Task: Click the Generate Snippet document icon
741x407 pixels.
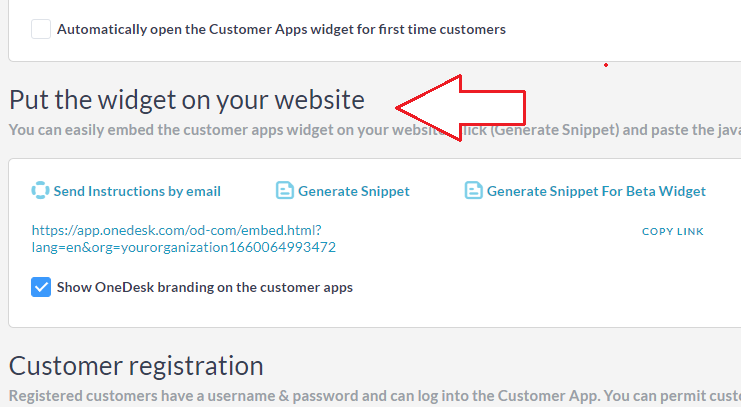Action: pyautogui.click(x=284, y=191)
